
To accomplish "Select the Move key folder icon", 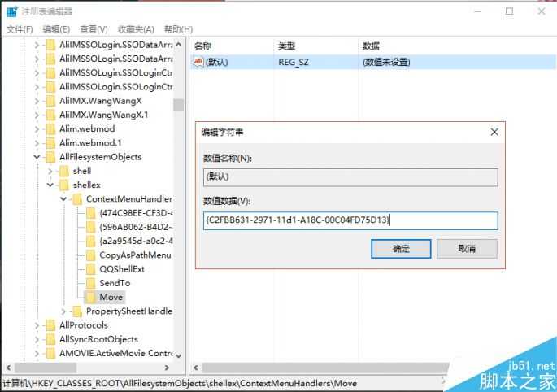I will [x=91, y=297].
